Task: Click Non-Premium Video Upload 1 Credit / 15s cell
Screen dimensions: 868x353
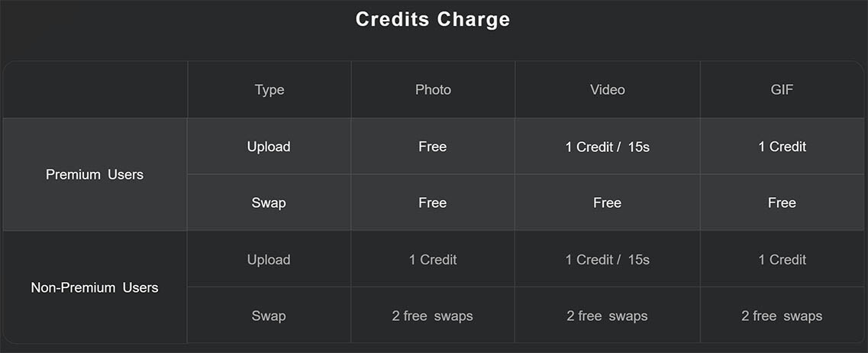Action: tap(607, 260)
